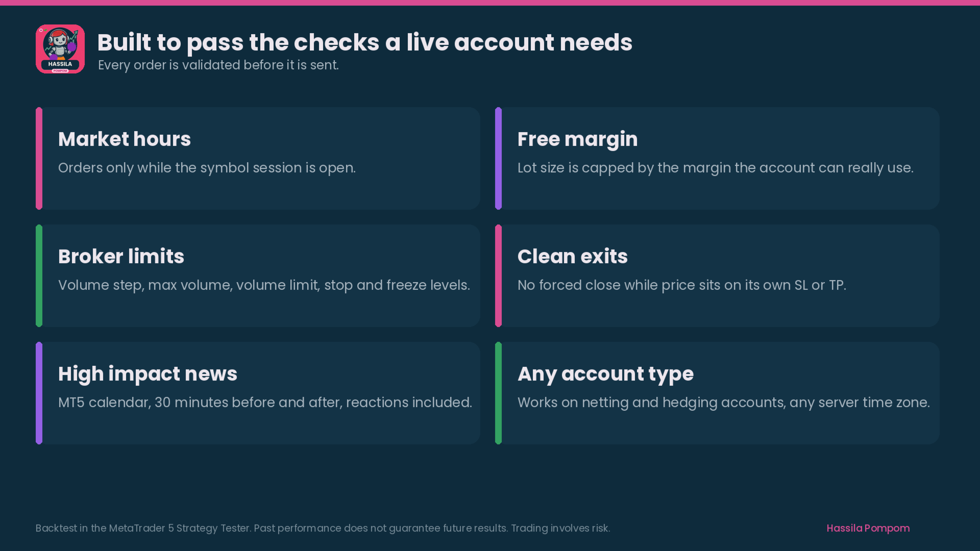Screen dimensions: 980x551
Task: Click the subtitle 'Every order is validated'
Action: point(218,65)
